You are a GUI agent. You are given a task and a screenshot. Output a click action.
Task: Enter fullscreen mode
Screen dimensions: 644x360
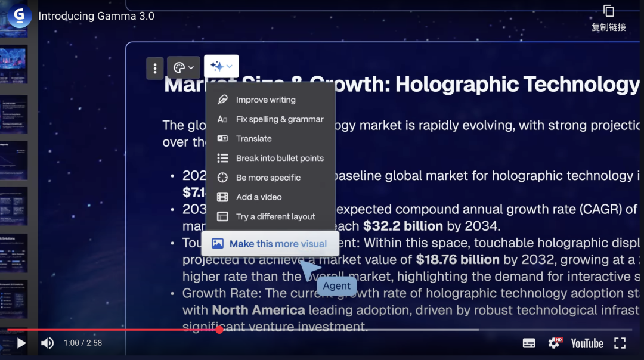coord(620,343)
